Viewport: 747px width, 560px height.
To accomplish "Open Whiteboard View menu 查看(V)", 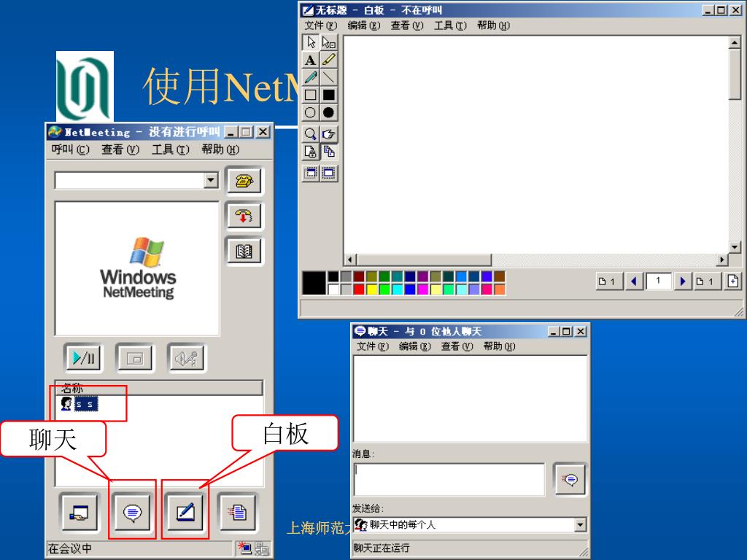I will tap(407, 26).
